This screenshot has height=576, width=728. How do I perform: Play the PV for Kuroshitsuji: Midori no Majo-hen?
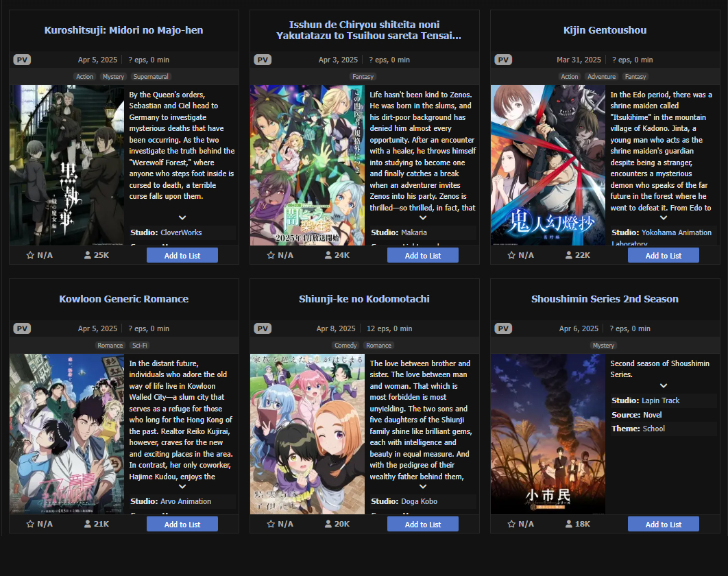point(22,60)
